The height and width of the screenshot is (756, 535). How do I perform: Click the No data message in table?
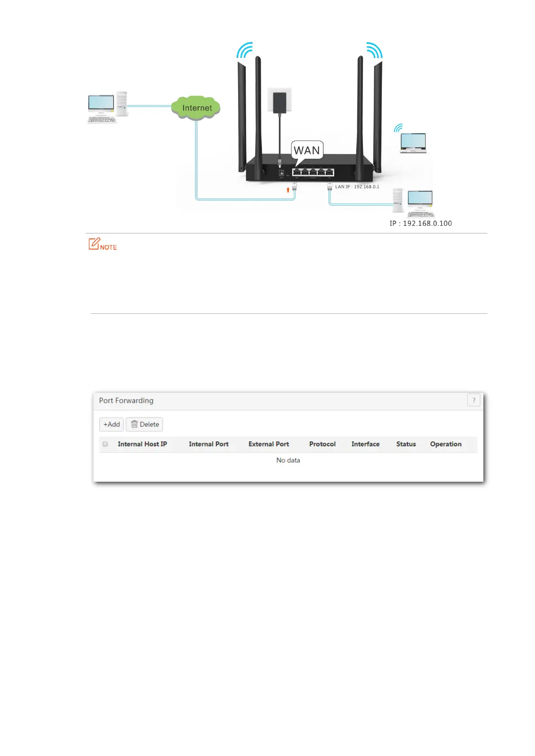(288, 460)
